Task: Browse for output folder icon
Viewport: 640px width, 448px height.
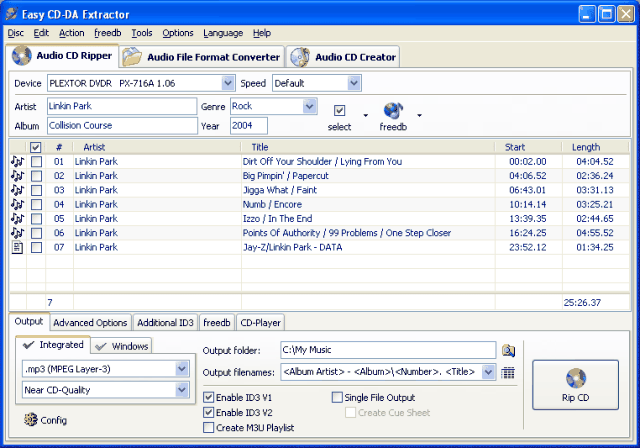Action: (x=508, y=350)
